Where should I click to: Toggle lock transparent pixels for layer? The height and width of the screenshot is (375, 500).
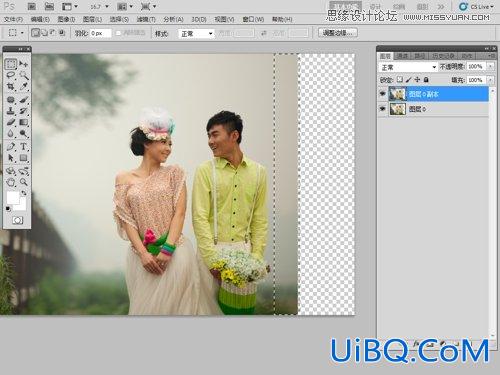tap(399, 80)
